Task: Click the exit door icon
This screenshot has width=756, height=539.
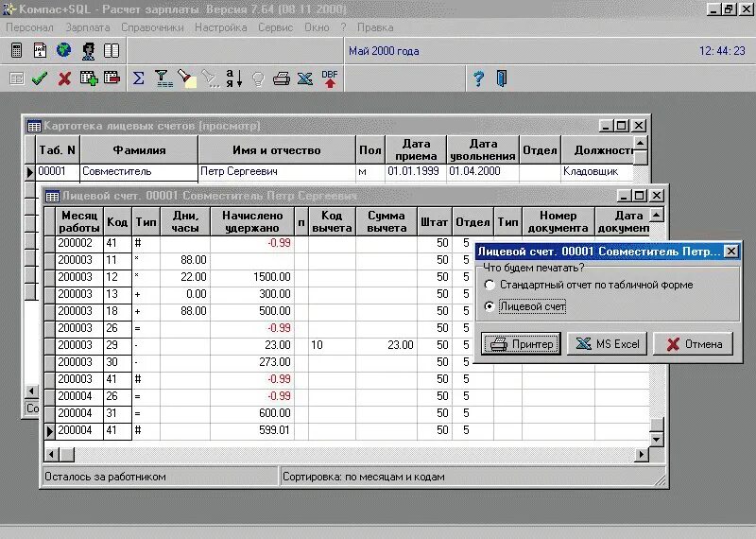Action: click(x=502, y=78)
